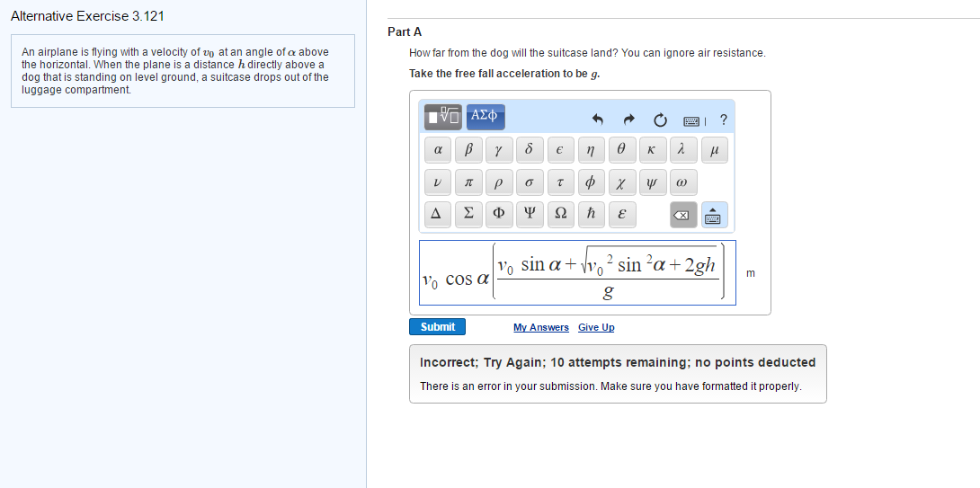Click the undo arrow icon
This screenshot has width=980, height=488.
598,119
